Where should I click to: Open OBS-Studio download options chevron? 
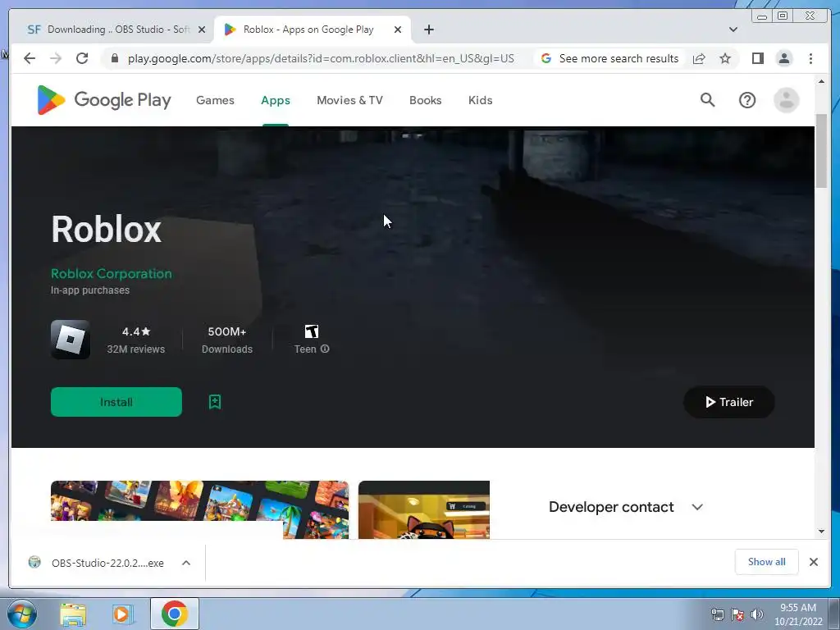(186, 563)
